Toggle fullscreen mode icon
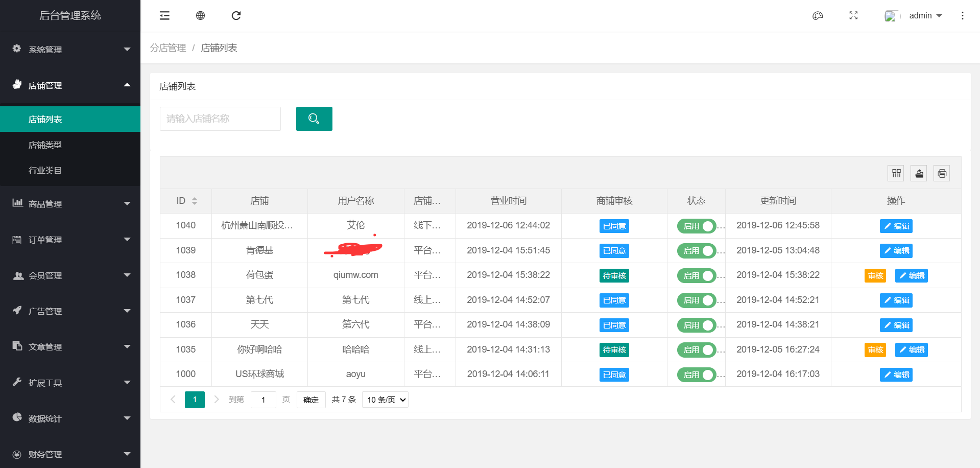The height and width of the screenshot is (468, 980). 853,16
